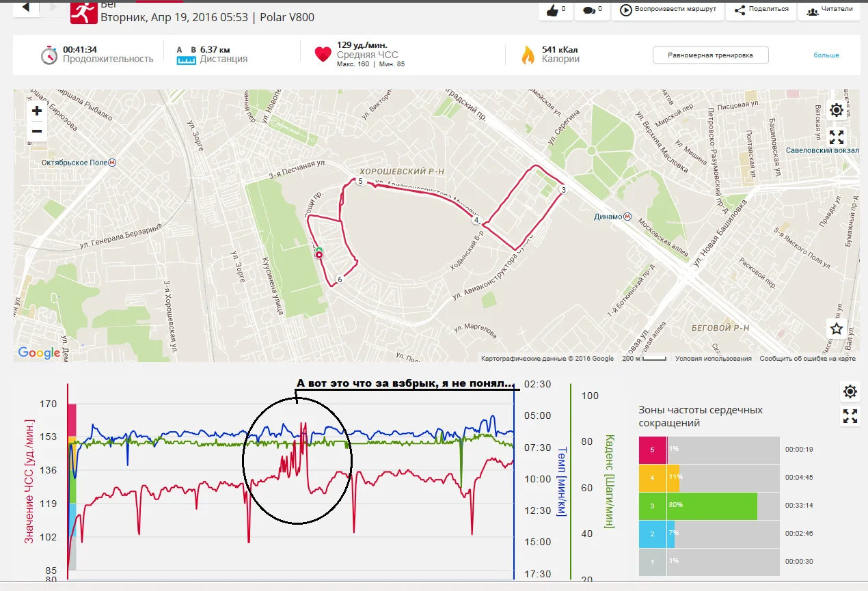Like the workout with thumbs-up button

(x=556, y=10)
